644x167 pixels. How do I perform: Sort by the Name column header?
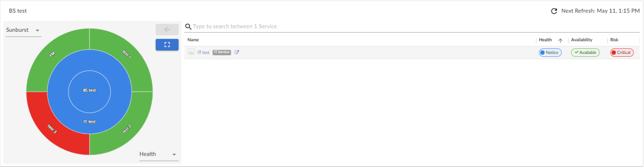click(x=193, y=40)
